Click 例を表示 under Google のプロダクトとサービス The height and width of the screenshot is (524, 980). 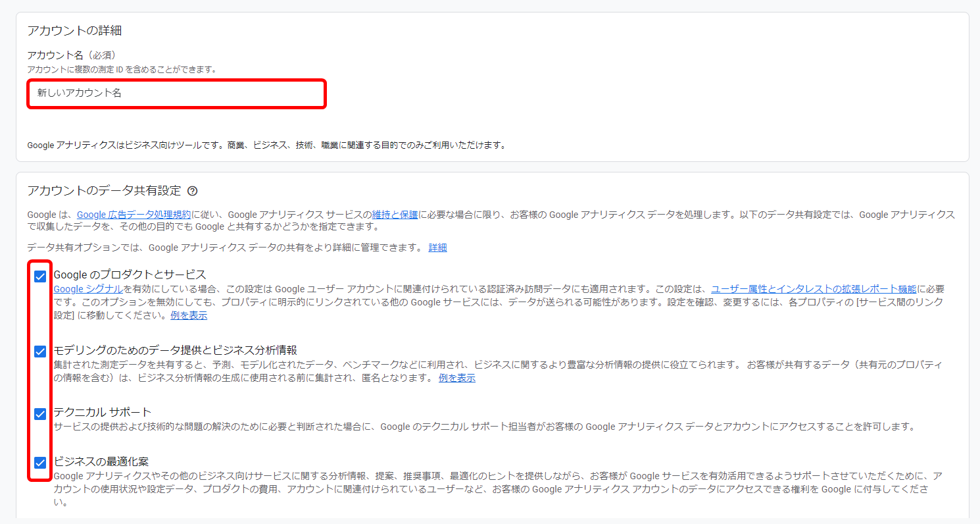pos(189,315)
